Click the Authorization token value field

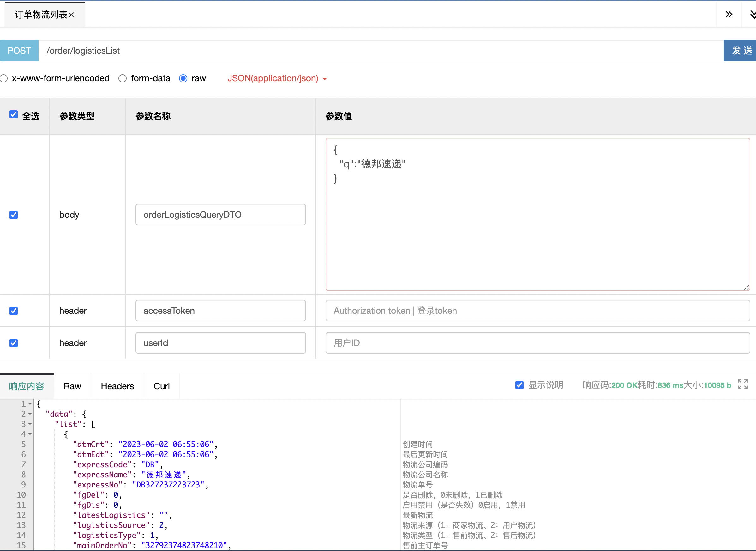click(x=538, y=311)
